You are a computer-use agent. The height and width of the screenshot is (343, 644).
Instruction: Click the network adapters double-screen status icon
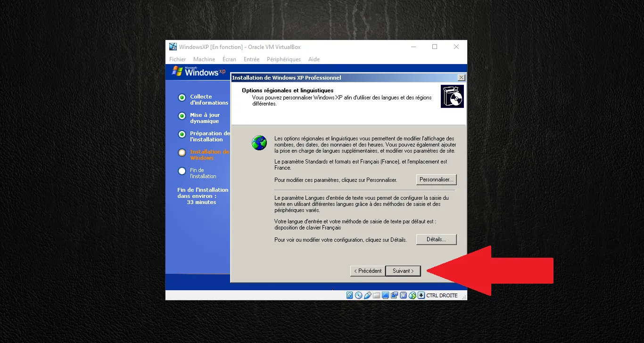point(394,295)
